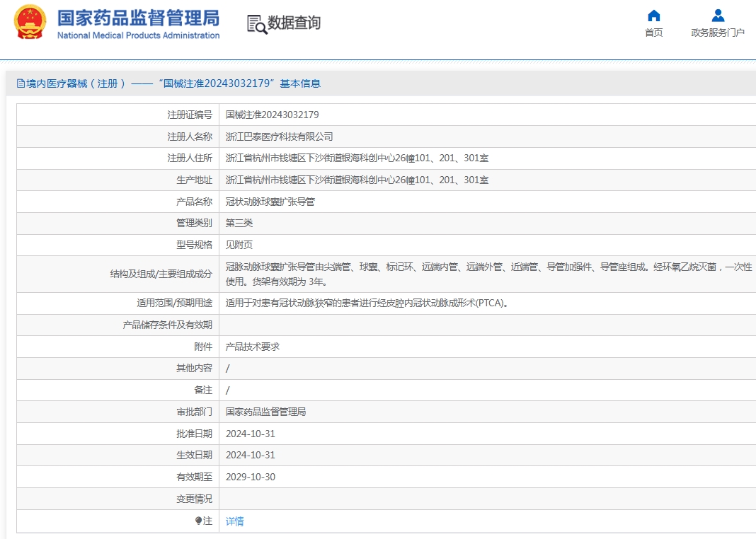The width and height of the screenshot is (756, 539).
Task: Click the 型号规格 row label
Action: click(194, 245)
